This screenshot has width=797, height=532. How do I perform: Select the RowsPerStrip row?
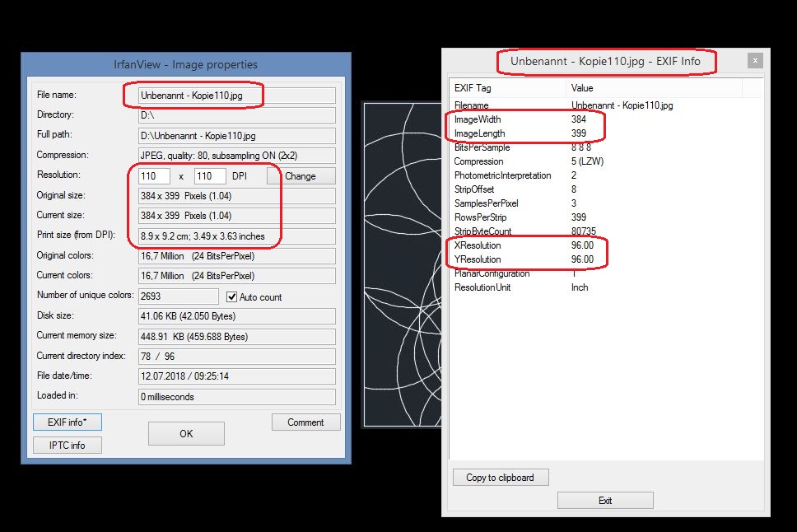(606, 217)
